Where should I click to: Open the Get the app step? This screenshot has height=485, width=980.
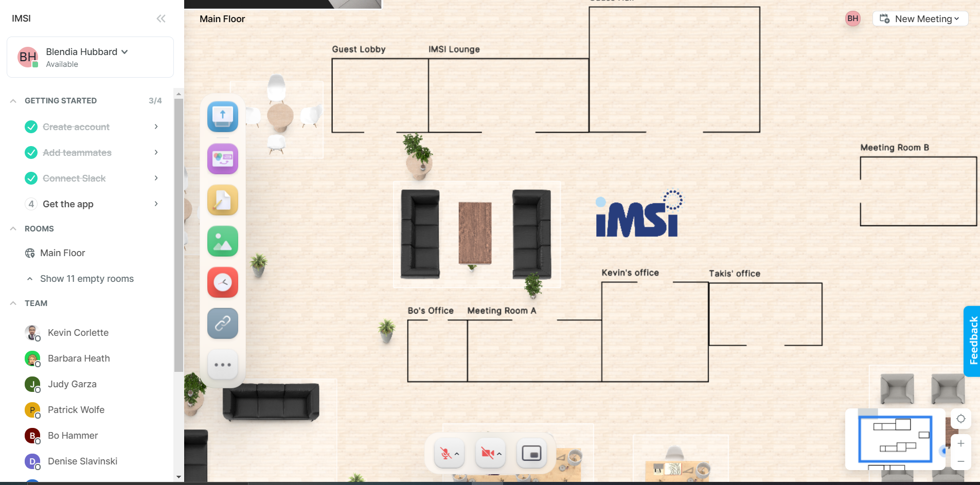click(68, 204)
